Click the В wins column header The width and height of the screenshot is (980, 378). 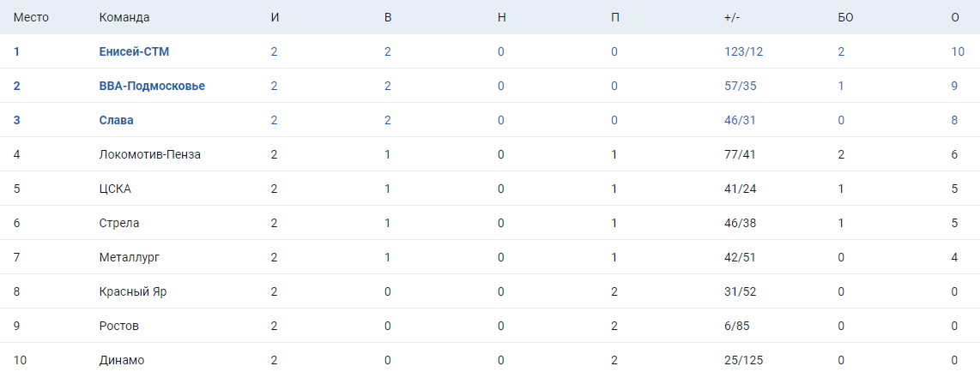388,18
